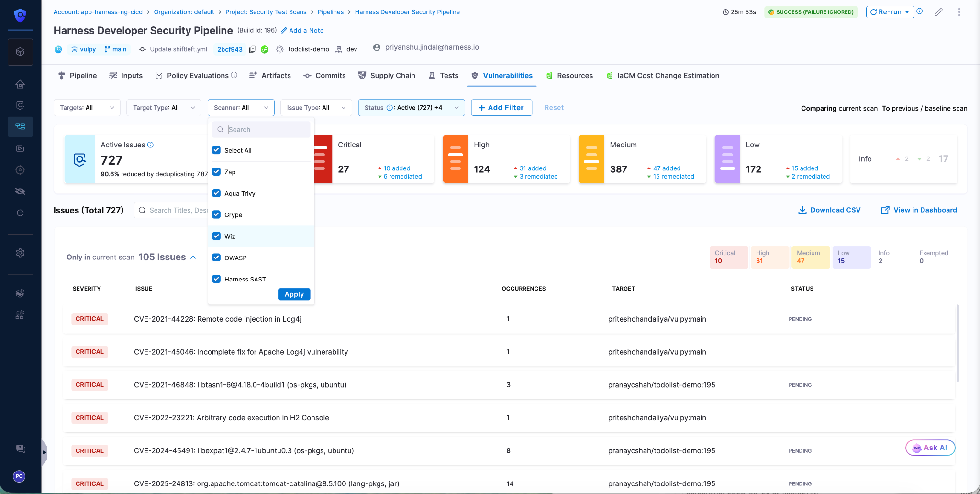980x494 pixels.
Task: Filter by the High 31 severity chip
Action: pos(770,257)
